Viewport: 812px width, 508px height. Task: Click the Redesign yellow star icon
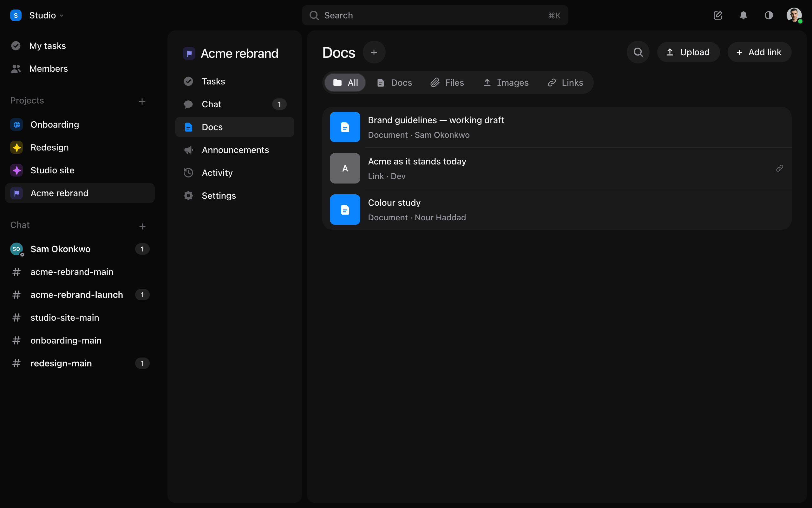coord(16,148)
